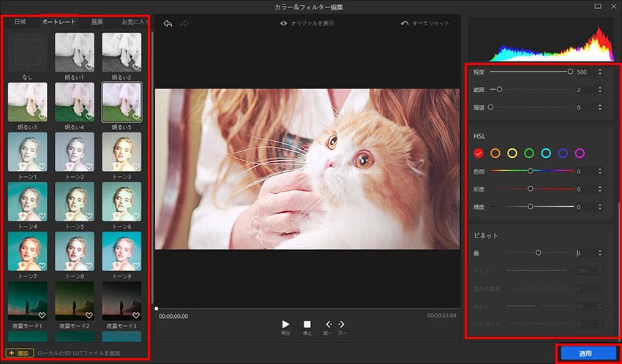The width and height of the screenshot is (622, 364).
Task: Click the 追加 button to add a LUT
Action: click(x=20, y=353)
